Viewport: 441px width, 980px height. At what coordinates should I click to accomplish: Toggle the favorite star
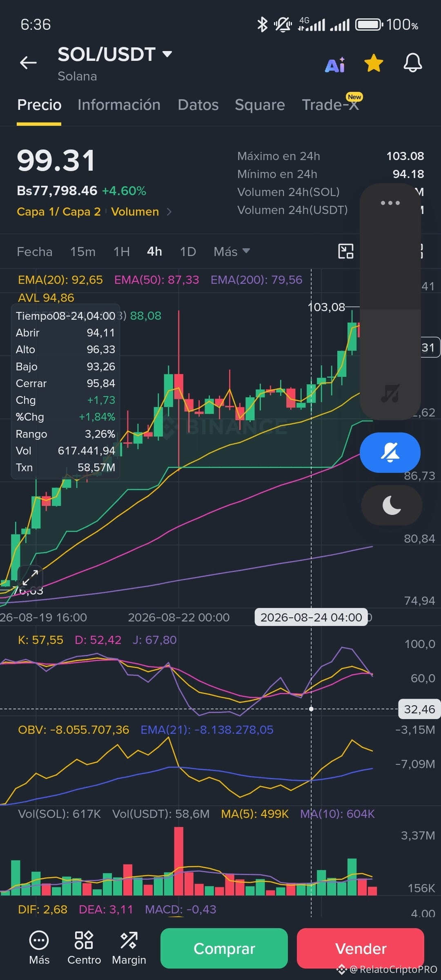point(374,63)
